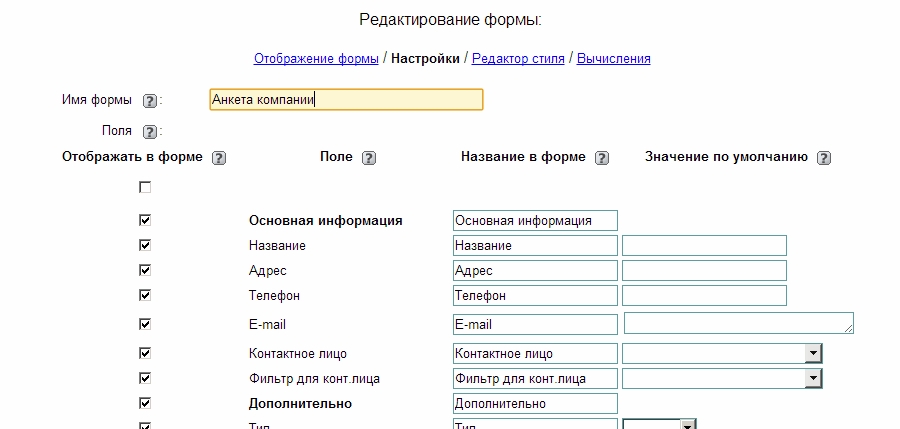
Task: Open help icon beside Поле column header
Action: [368, 158]
